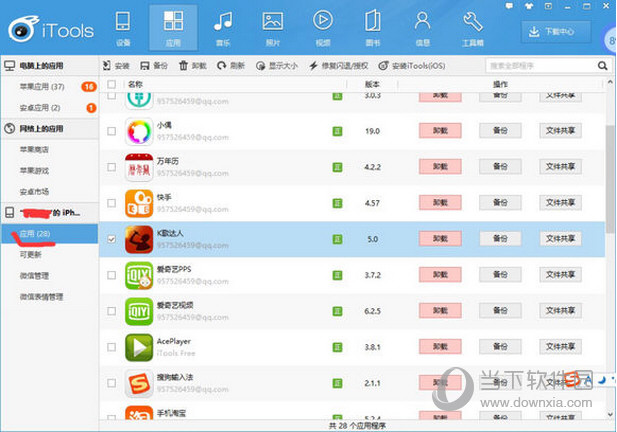Viewport: 617px width, 432px height.
Task: Click the search apps input field
Action: coord(541,66)
